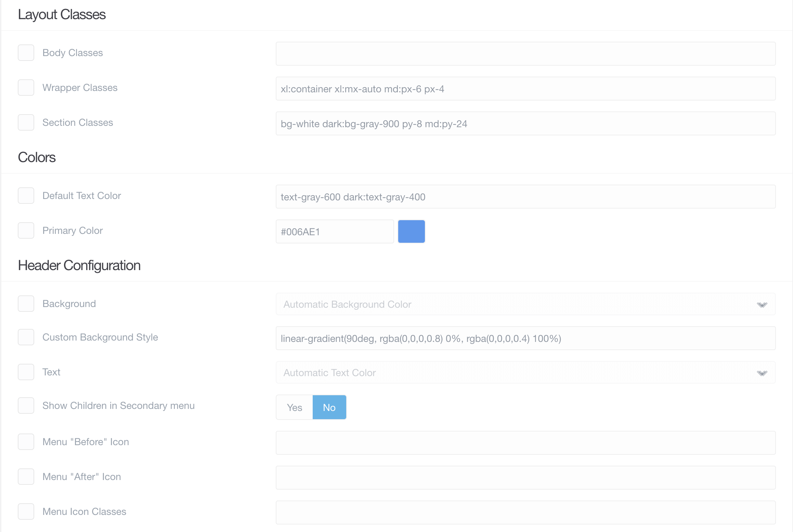This screenshot has height=532, width=793.
Task: Focus the Wrapper Classes text field
Action: (525, 89)
